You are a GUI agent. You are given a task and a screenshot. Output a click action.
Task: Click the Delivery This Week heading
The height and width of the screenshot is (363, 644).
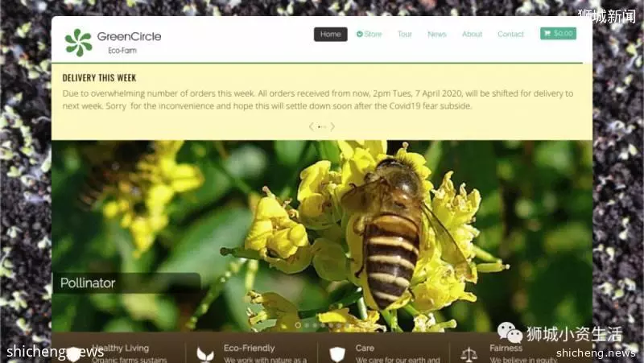click(99, 77)
